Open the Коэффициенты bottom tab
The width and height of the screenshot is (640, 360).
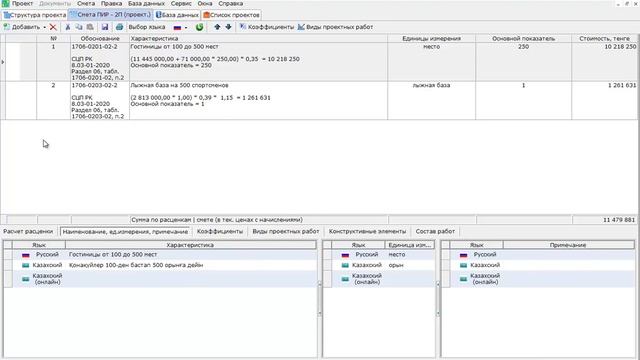click(x=220, y=231)
